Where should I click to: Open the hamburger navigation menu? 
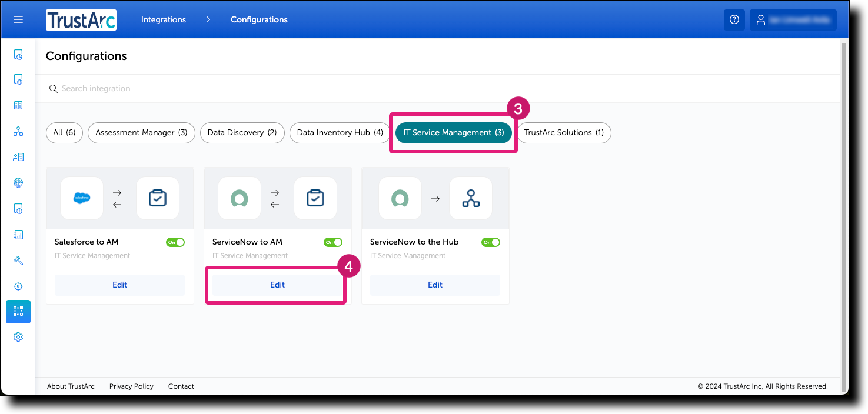point(18,19)
